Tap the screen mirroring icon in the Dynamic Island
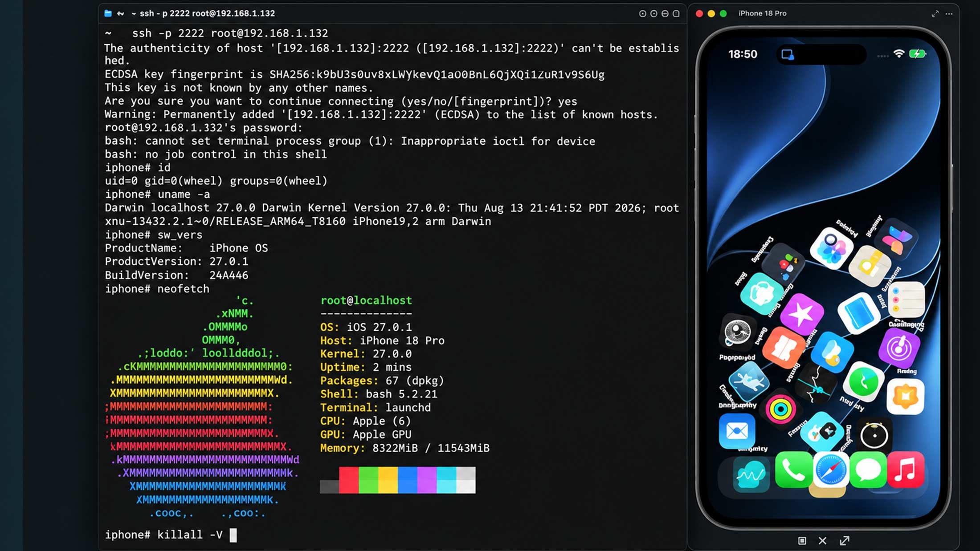Image resolution: width=980 pixels, height=551 pixels. tap(787, 54)
